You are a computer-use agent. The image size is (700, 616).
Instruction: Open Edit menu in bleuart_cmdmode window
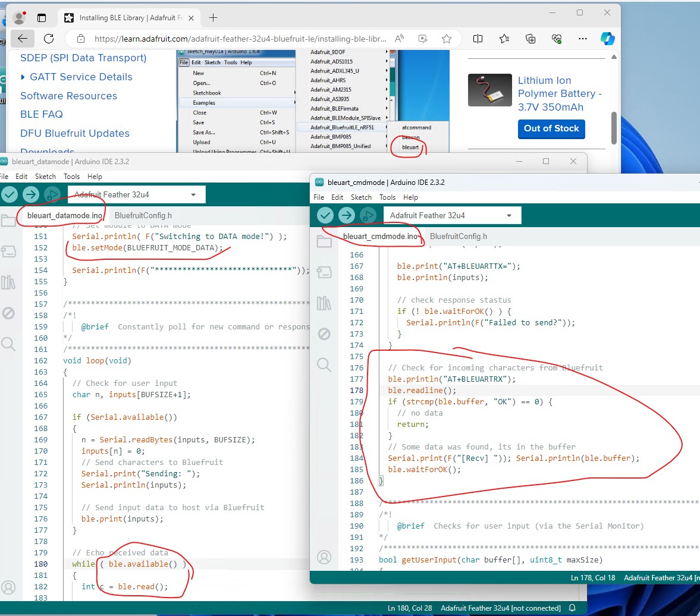tap(337, 197)
